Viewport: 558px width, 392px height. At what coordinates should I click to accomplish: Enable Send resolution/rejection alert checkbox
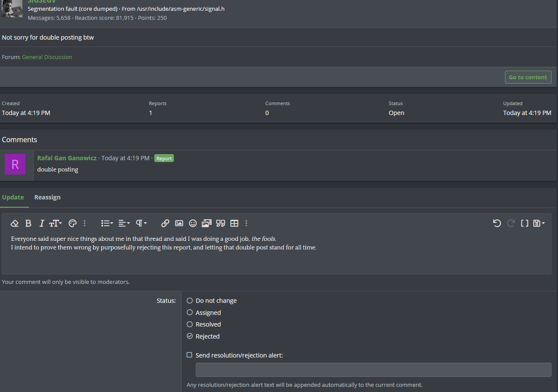pyautogui.click(x=189, y=355)
